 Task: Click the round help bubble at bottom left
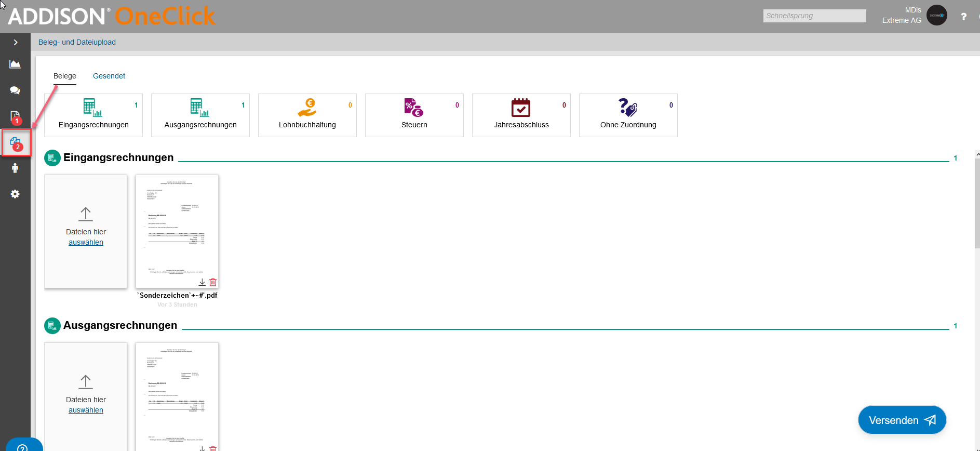pos(23,446)
